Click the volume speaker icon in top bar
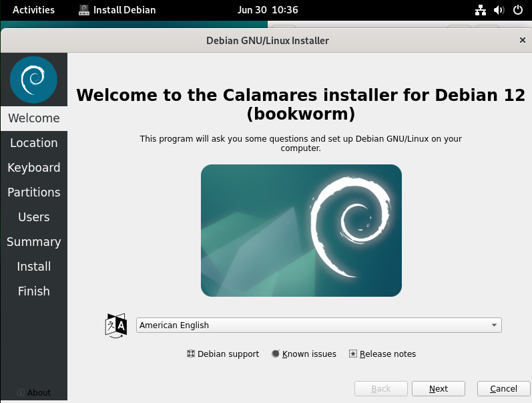532x403 pixels. coord(499,10)
